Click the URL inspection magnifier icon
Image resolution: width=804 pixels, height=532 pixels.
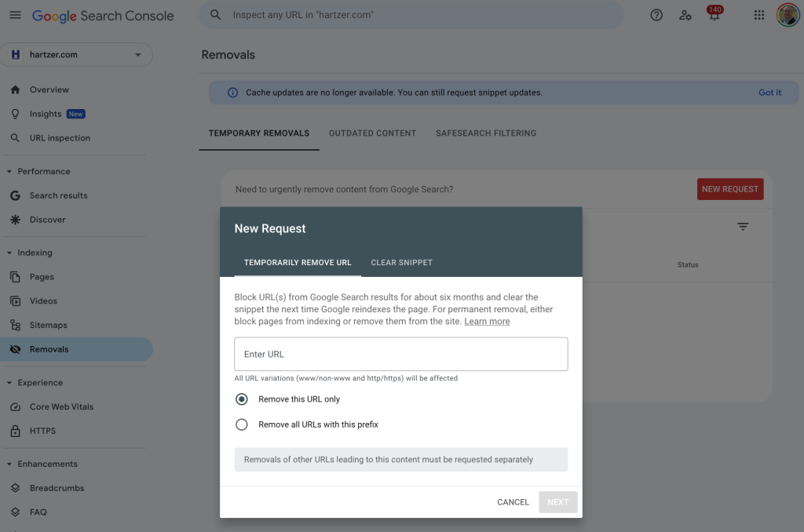[16, 138]
